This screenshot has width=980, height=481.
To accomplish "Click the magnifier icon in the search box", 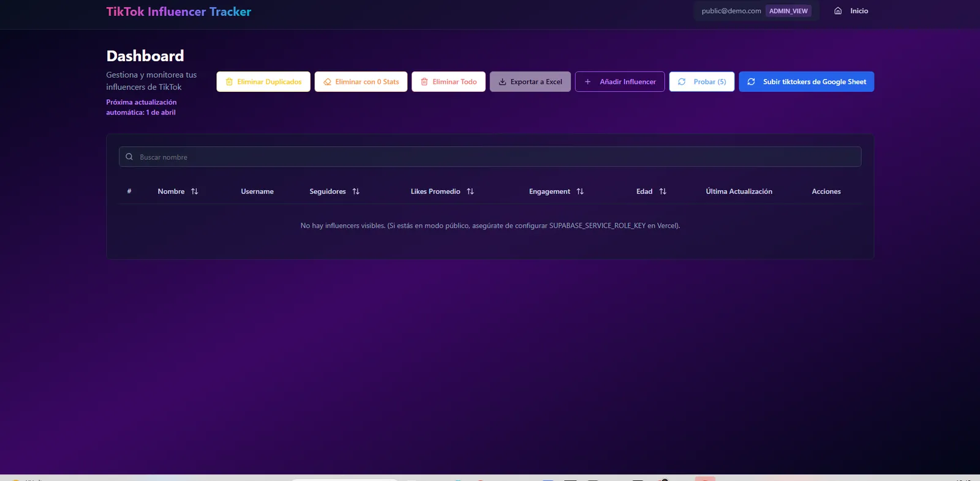I will point(129,157).
